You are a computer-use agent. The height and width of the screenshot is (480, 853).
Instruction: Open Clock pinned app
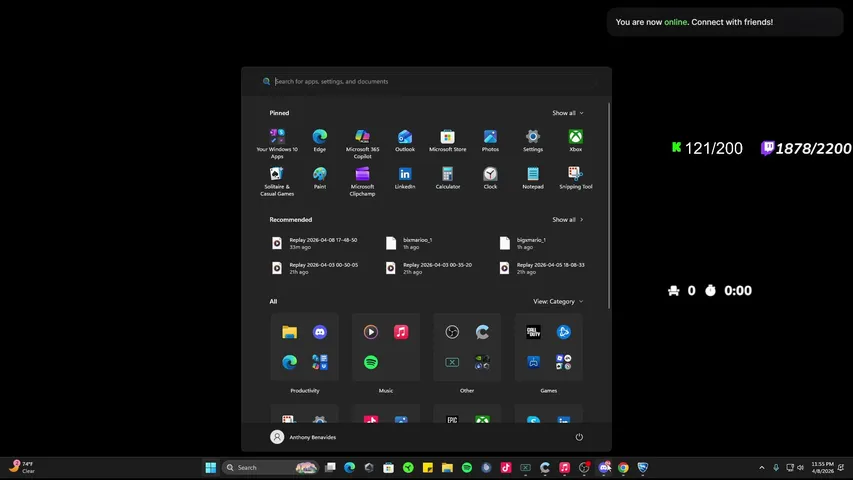point(490,178)
